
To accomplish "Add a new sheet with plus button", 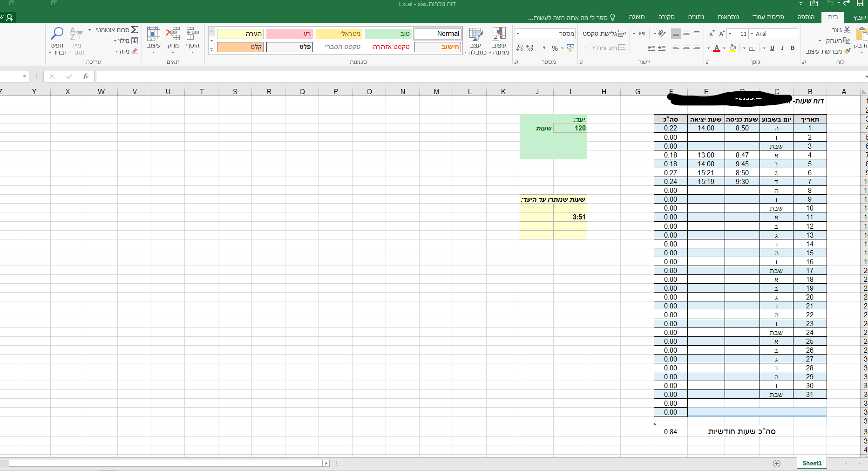I will point(777,463).
